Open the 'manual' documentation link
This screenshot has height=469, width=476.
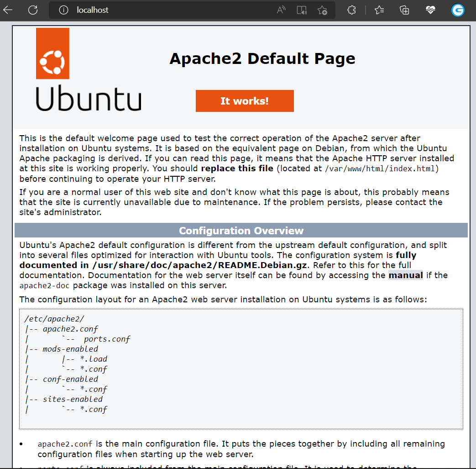tap(406, 275)
